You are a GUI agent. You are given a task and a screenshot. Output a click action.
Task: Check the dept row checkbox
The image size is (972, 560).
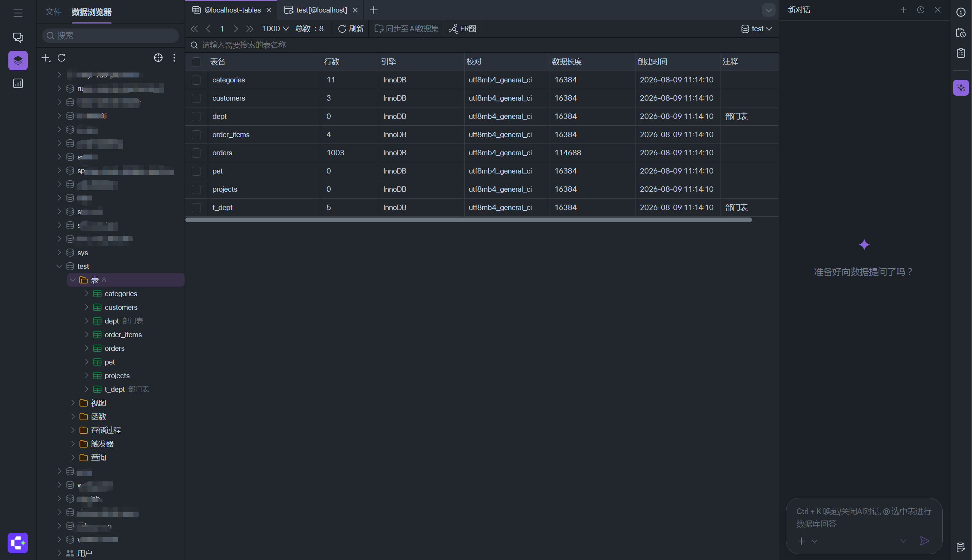pyautogui.click(x=196, y=117)
